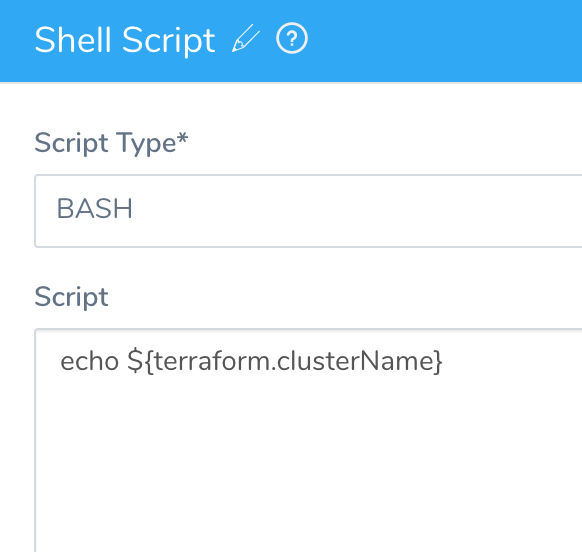Click the word terraform in the script
The width and height of the screenshot is (582, 552).
[212, 361]
